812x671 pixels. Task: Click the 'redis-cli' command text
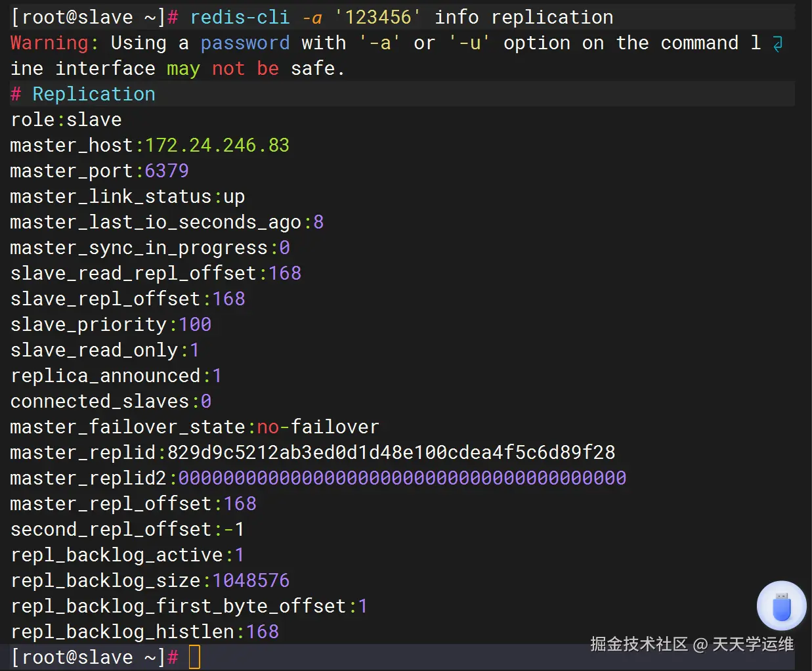coord(240,17)
